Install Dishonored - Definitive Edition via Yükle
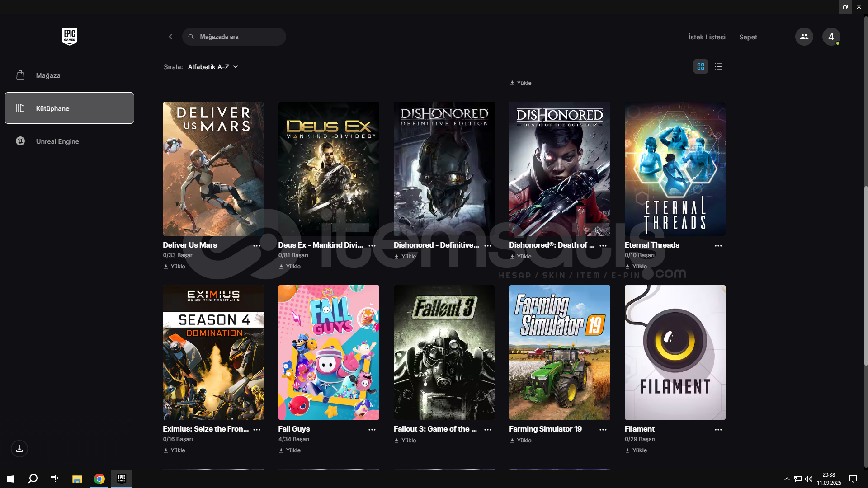This screenshot has height=488, width=868. click(405, 257)
